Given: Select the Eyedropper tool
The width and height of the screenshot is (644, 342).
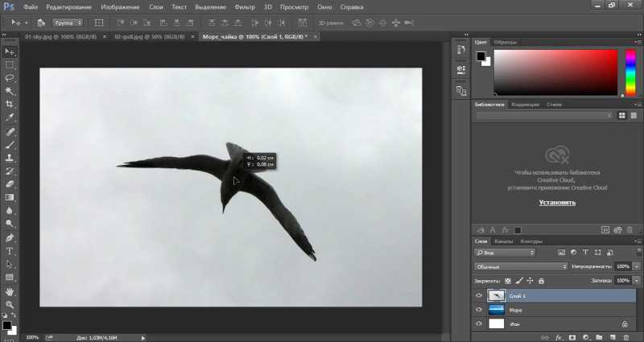Looking at the screenshot, I should 10,117.
